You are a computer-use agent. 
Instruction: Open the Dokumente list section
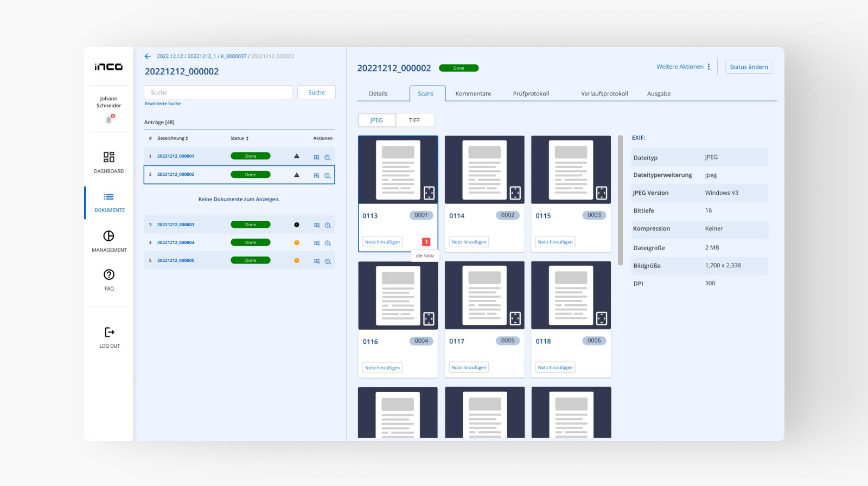pos(109,197)
